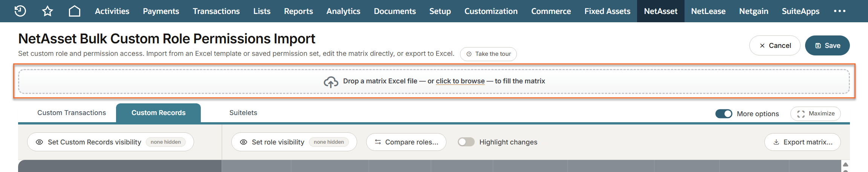Open the Payments menu
This screenshot has height=172, width=868.
point(161,11)
